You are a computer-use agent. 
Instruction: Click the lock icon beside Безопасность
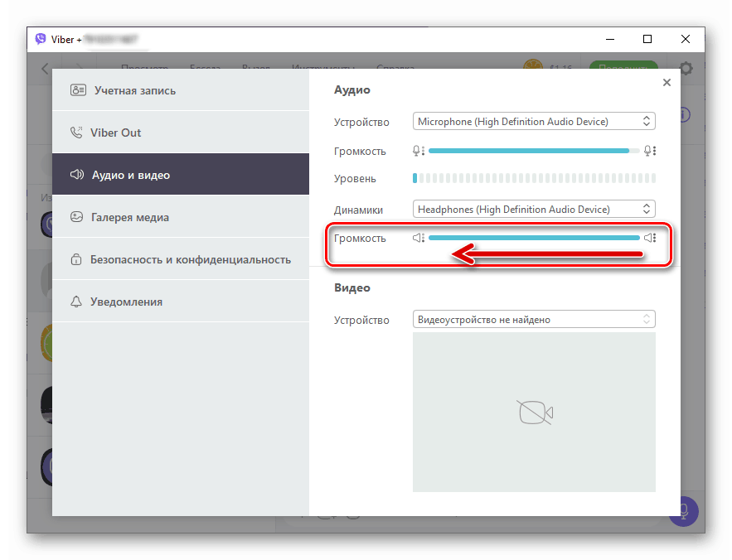tap(76, 259)
